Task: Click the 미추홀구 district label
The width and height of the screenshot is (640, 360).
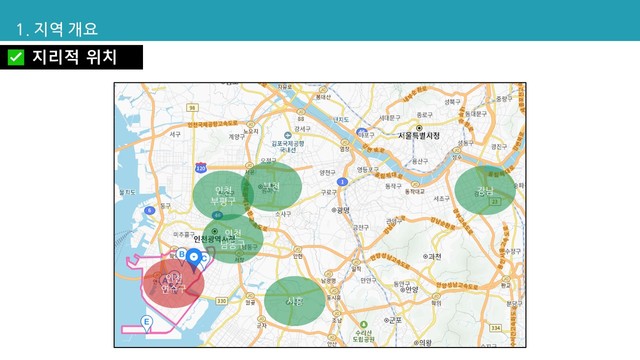Action: pyautogui.click(x=184, y=235)
